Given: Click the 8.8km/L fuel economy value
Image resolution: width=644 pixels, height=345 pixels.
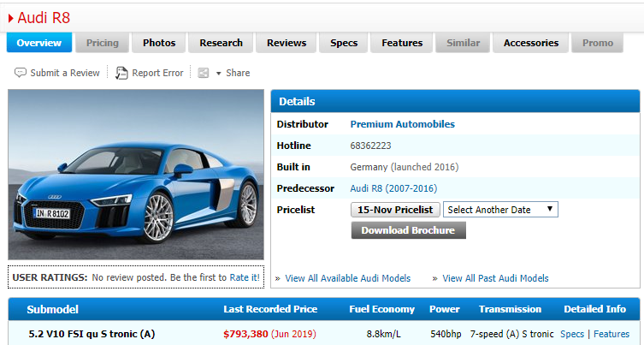Looking at the screenshot, I should pyautogui.click(x=384, y=334).
